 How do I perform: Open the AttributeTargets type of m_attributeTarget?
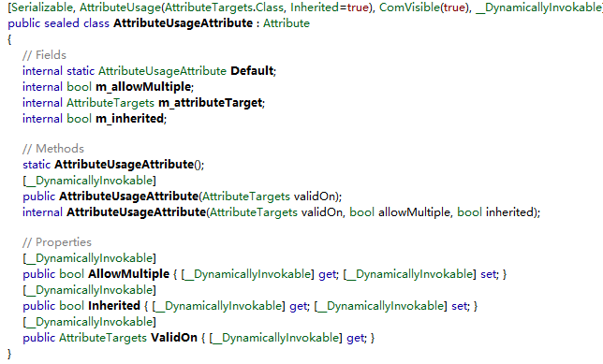coord(110,103)
